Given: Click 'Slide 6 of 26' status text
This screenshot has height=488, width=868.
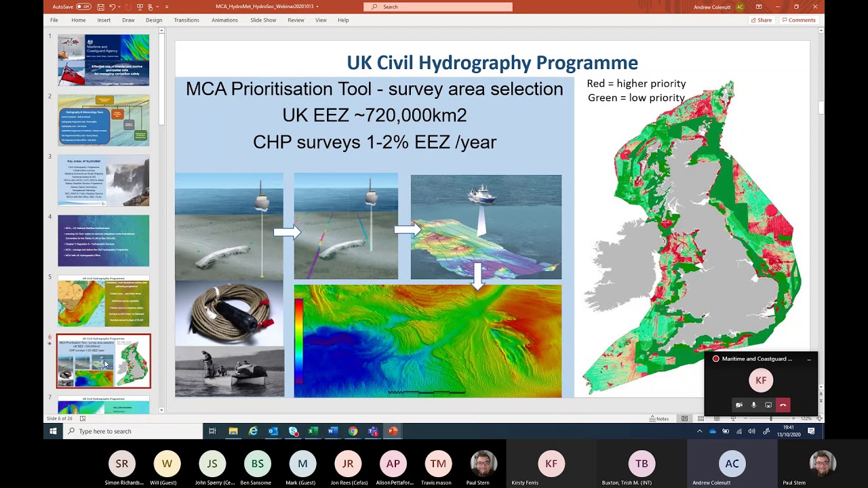Looking at the screenshot, I should [61, 419].
